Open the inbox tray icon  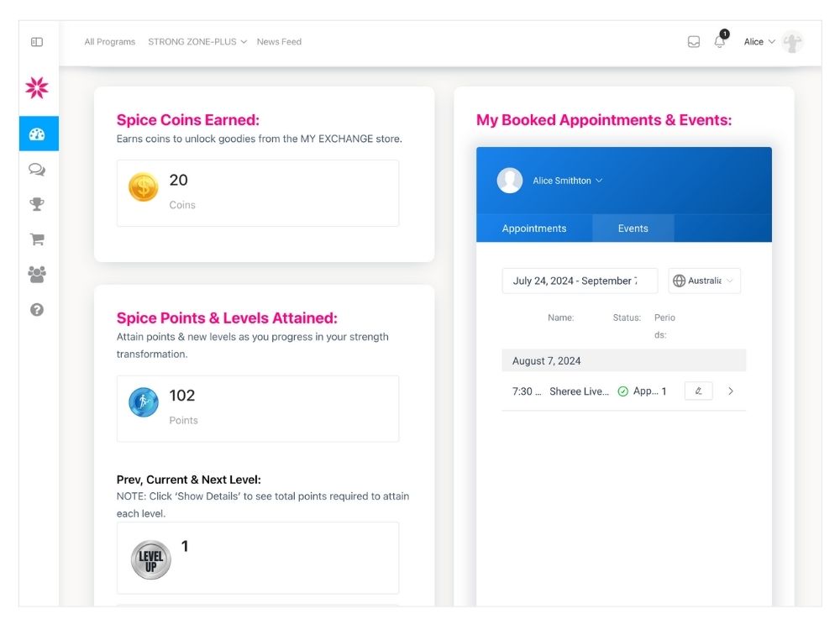pyautogui.click(x=694, y=42)
